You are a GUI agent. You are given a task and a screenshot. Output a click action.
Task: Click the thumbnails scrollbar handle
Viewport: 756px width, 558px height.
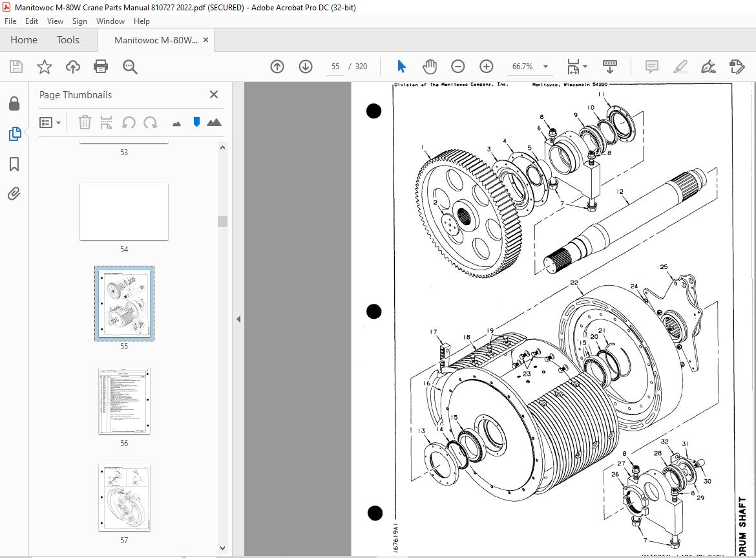222,221
